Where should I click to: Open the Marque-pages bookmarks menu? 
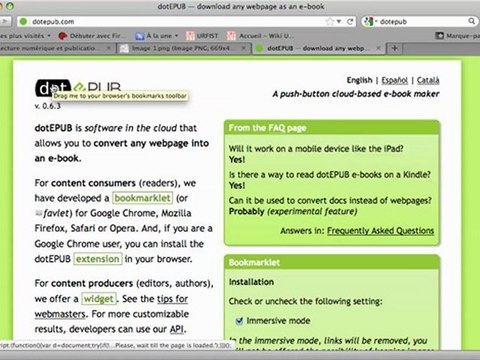click(x=457, y=36)
